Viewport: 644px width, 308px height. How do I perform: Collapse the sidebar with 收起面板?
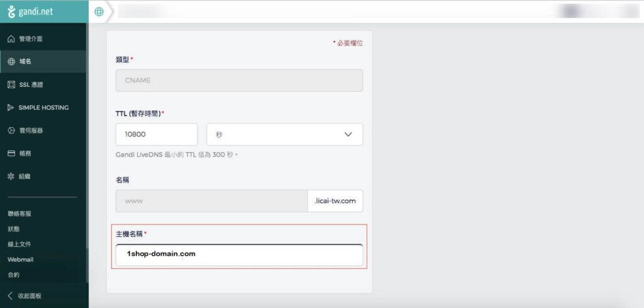pos(25,295)
